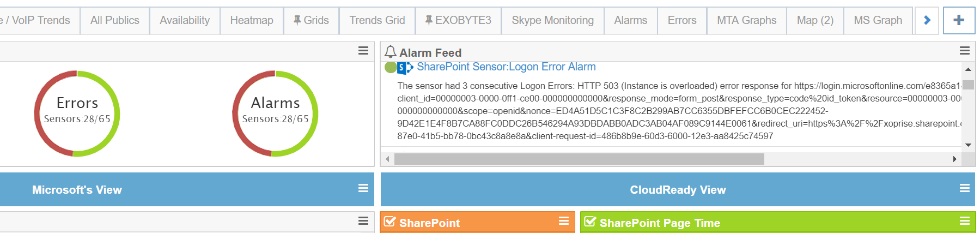Switch to the Heatmap tab
Screen dimensions: 980x233
252,21
